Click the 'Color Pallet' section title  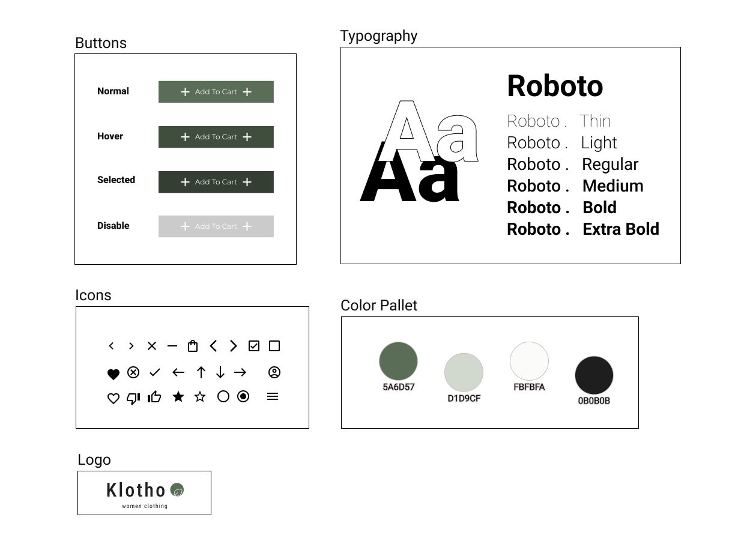click(x=379, y=306)
